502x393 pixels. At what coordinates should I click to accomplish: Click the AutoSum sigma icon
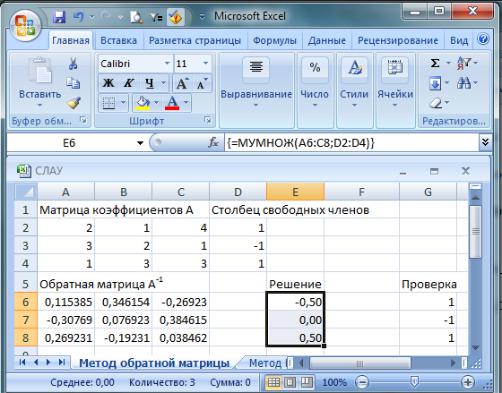(x=435, y=63)
